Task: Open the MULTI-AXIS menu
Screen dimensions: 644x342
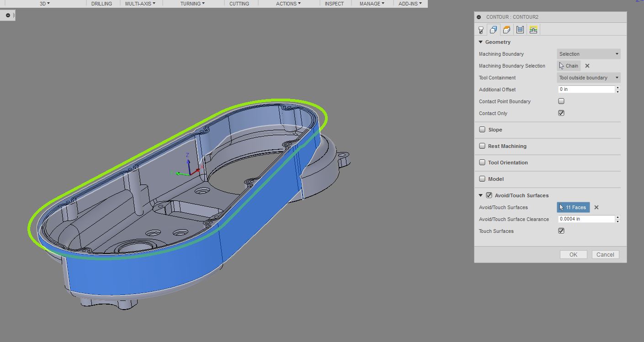Action: pyautogui.click(x=139, y=4)
